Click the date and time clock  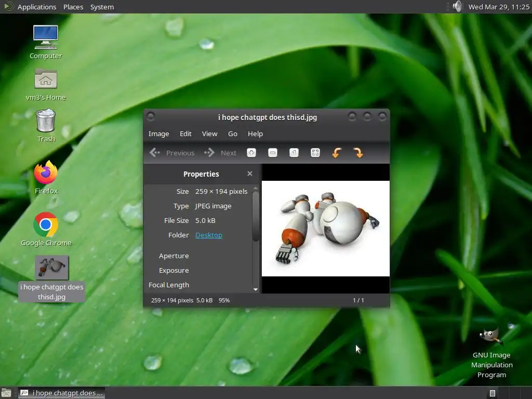[499, 7]
